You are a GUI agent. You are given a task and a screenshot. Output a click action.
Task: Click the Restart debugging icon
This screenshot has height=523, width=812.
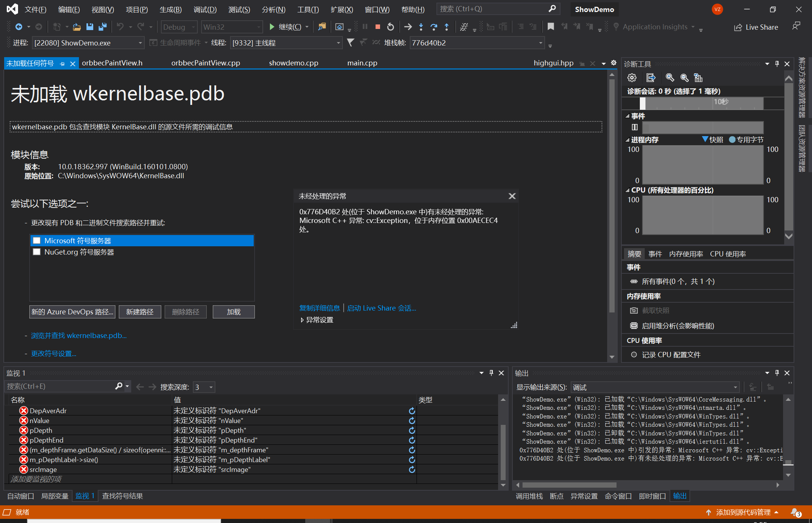point(390,27)
